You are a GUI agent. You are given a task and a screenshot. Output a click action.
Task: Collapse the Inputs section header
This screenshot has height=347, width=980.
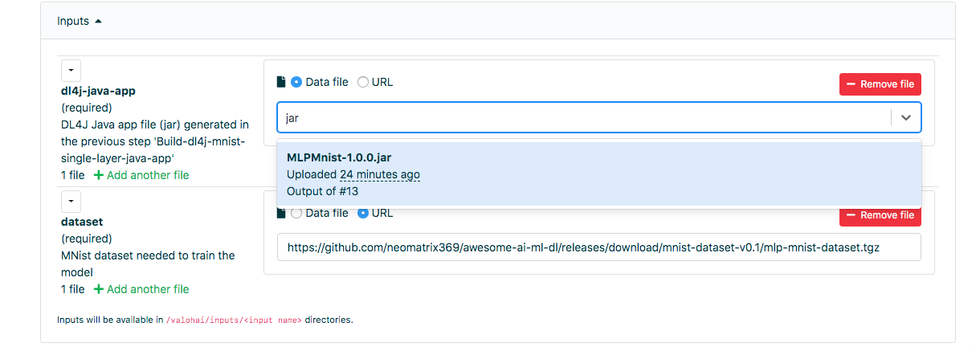click(x=80, y=21)
